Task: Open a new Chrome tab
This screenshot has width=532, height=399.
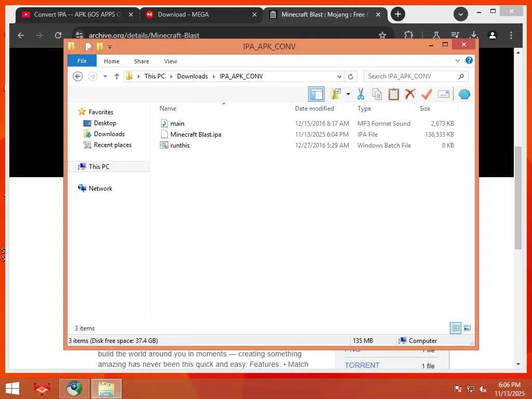Action: pos(397,14)
